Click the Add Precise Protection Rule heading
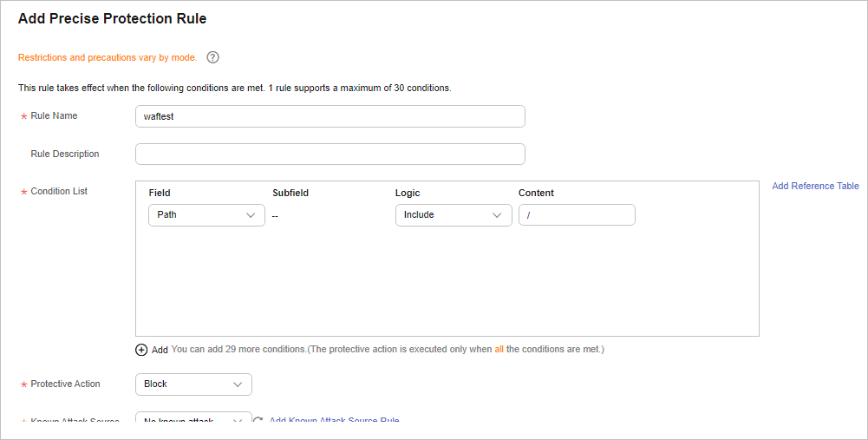Viewport: 868px width, 440px height. coord(113,18)
